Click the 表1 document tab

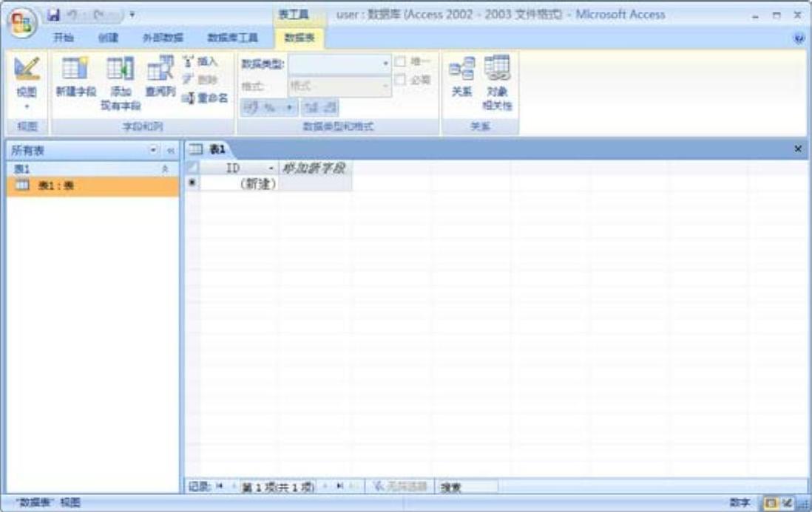[209, 149]
